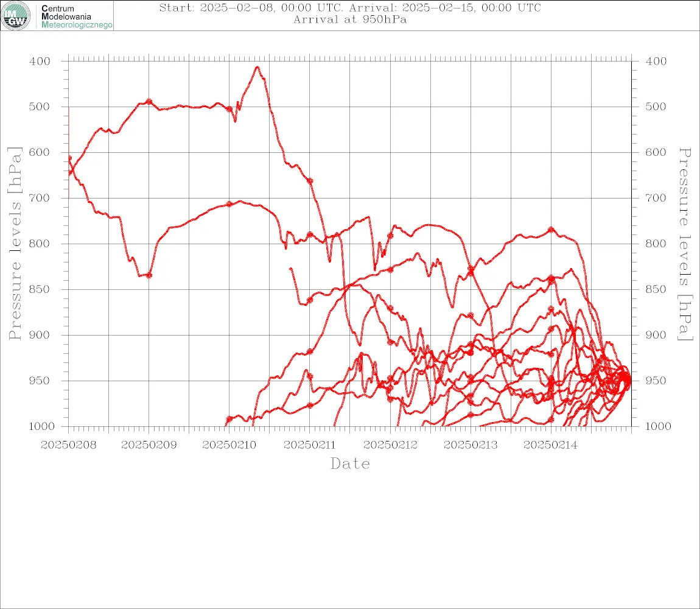Screen dimensions: 700x609
Task: Click the right axis 1000 label
Action: coord(658,426)
